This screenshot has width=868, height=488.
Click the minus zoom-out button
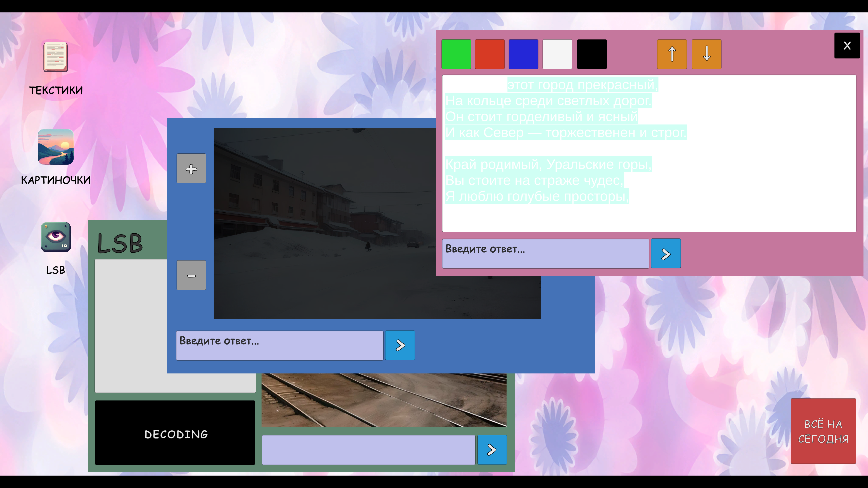[x=191, y=275]
